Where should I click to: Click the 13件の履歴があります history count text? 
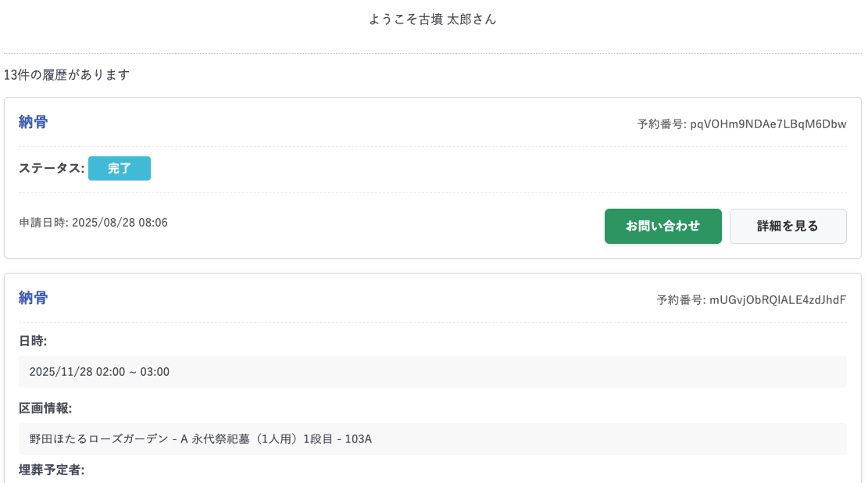pyautogui.click(x=66, y=75)
